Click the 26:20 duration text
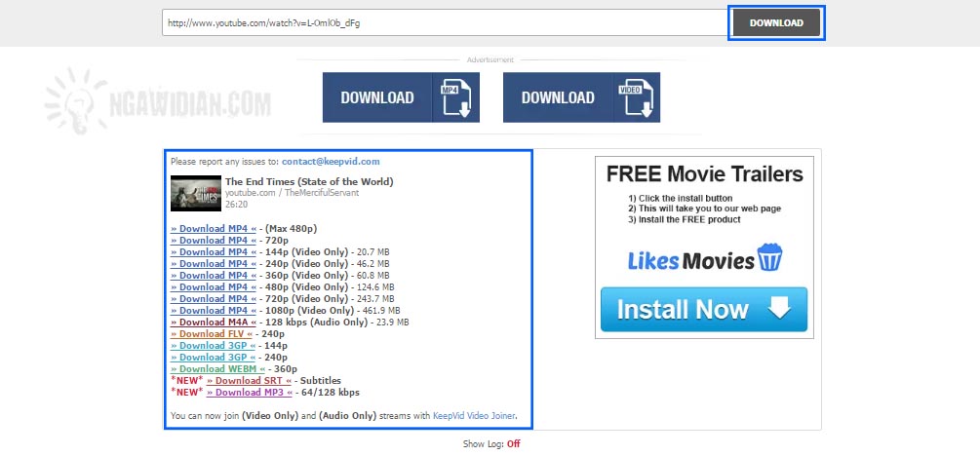 [x=236, y=205]
